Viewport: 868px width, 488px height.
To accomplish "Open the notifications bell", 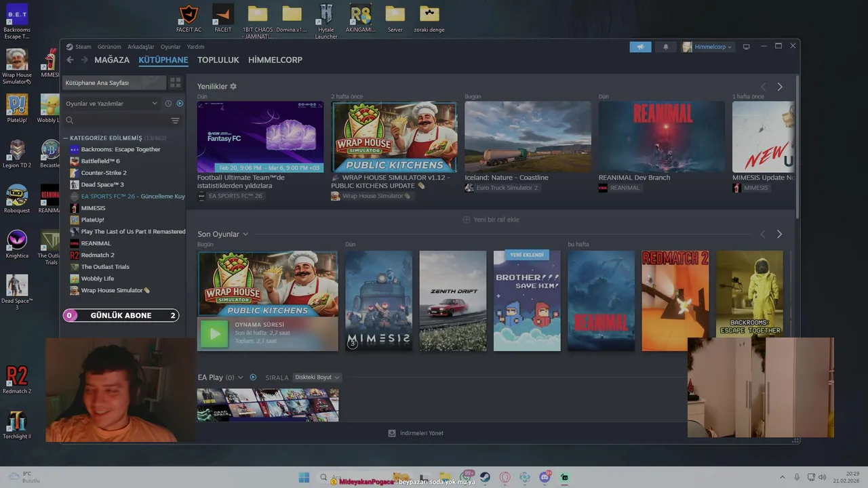I will point(666,47).
